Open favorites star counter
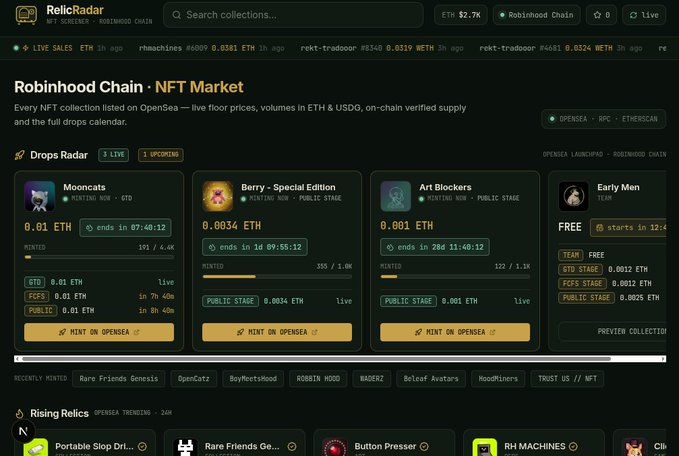 (601, 15)
